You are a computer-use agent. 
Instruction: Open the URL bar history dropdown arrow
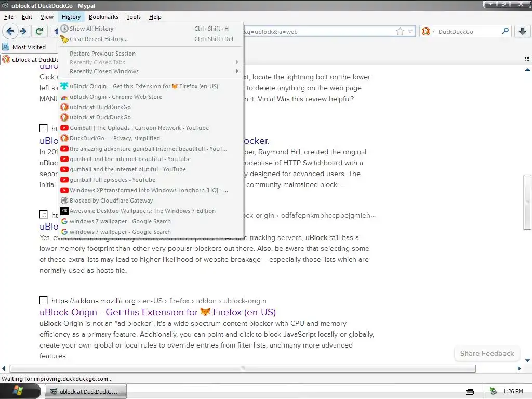pos(410,32)
